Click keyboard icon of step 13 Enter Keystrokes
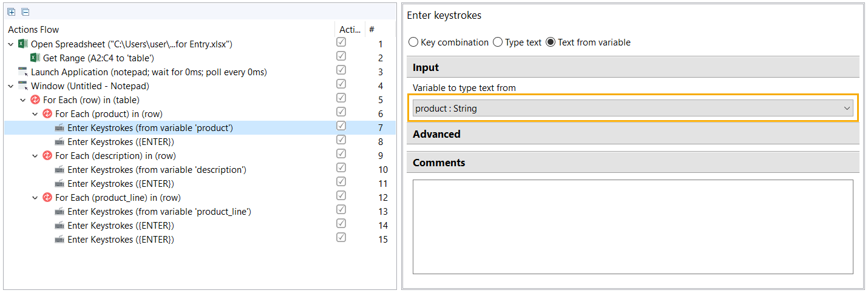 click(x=59, y=212)
